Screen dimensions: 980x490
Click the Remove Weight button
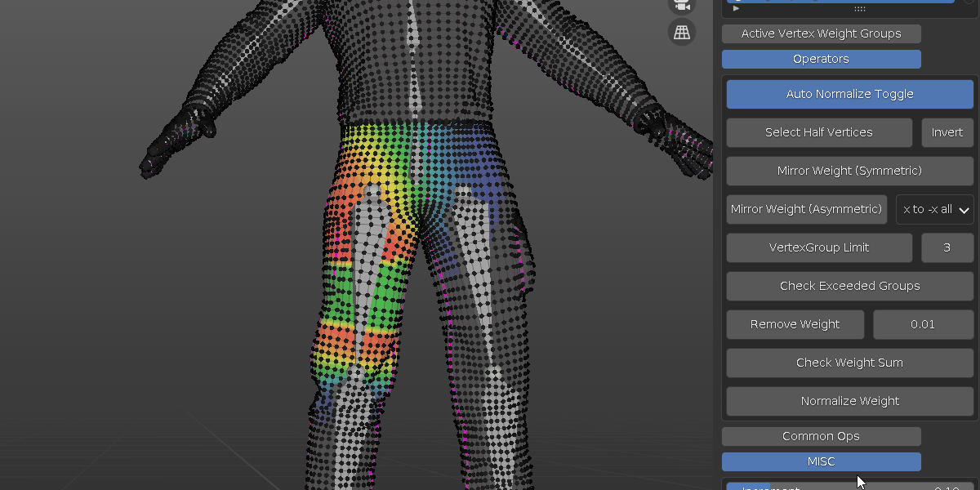[795, 324]
